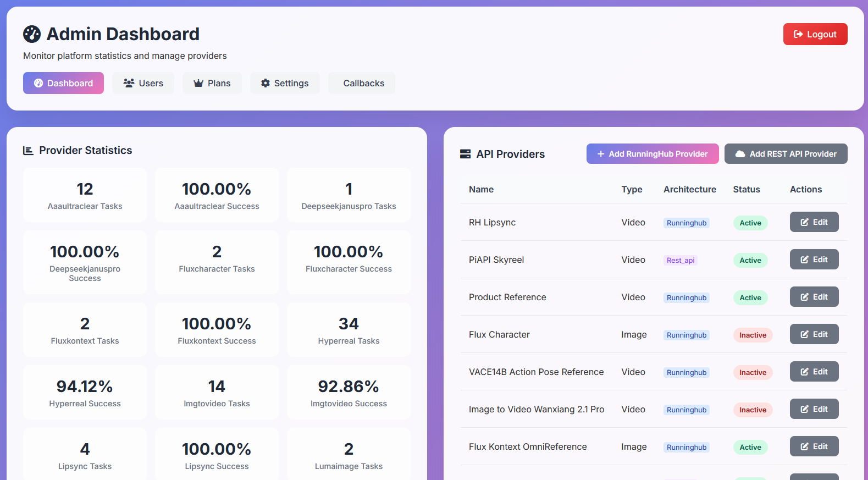The height and width of the screenshot is (480, 868).
Task: Click the Admin Dashboard palette logo icon
Action: 32,34
